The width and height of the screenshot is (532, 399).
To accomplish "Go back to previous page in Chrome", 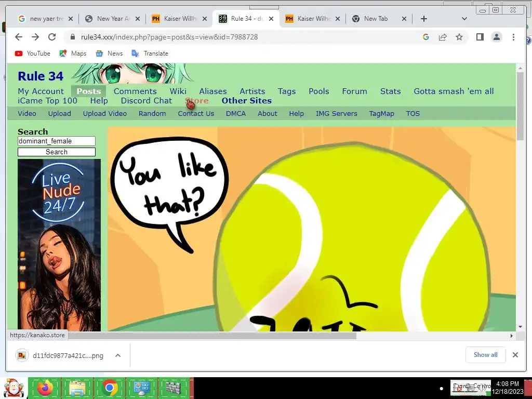I will pyautogui.click(x=19, y=37).
